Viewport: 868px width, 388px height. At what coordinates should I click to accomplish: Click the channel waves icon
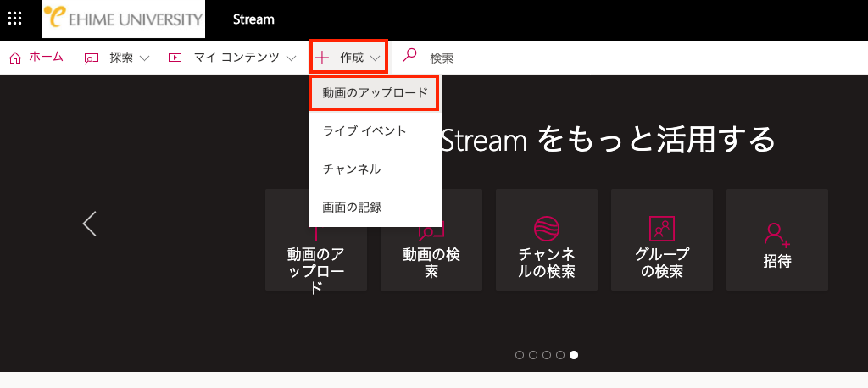click(547, 228)
